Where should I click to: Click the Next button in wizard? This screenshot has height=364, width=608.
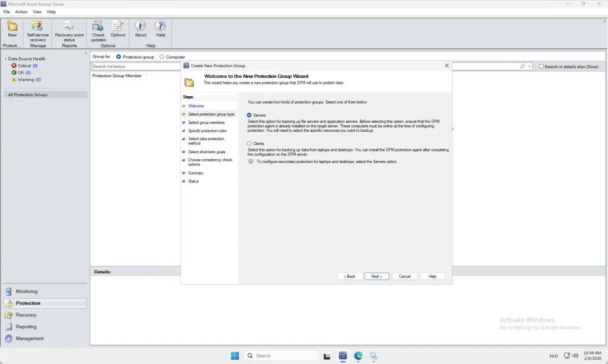pos(376,277)
